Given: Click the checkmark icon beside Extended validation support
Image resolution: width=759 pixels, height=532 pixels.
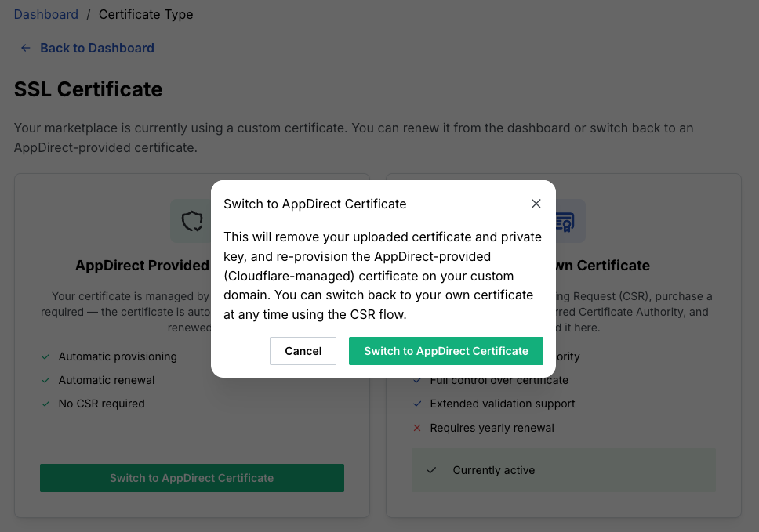Looking at the screenshot, I should point(417,404).
